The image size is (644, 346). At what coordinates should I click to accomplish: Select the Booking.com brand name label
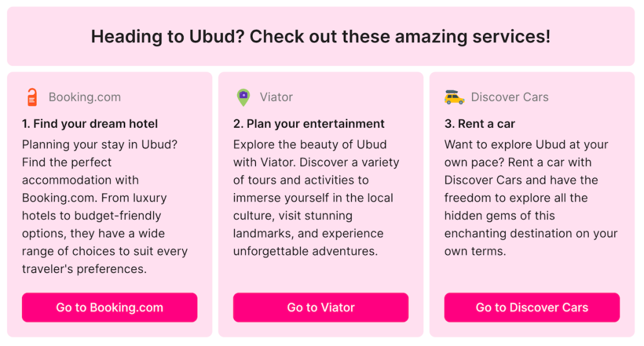[x=84, y=98]
